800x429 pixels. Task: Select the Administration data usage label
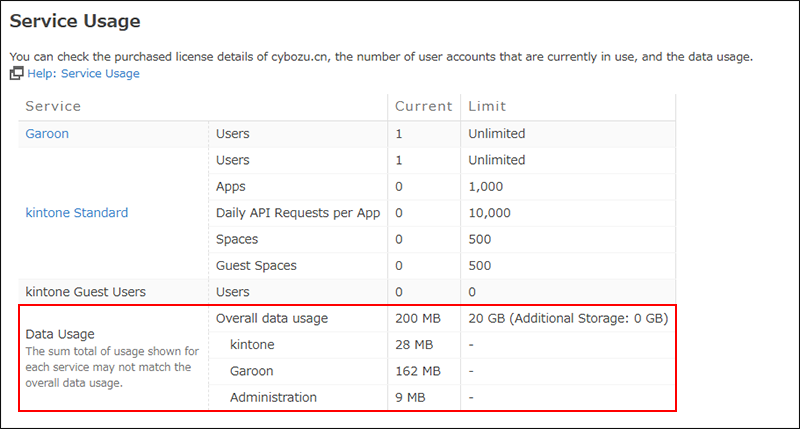coord(273,398)
